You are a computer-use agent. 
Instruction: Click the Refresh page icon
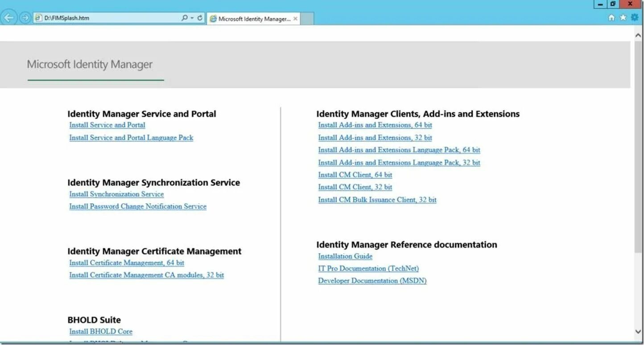point(200,18)
